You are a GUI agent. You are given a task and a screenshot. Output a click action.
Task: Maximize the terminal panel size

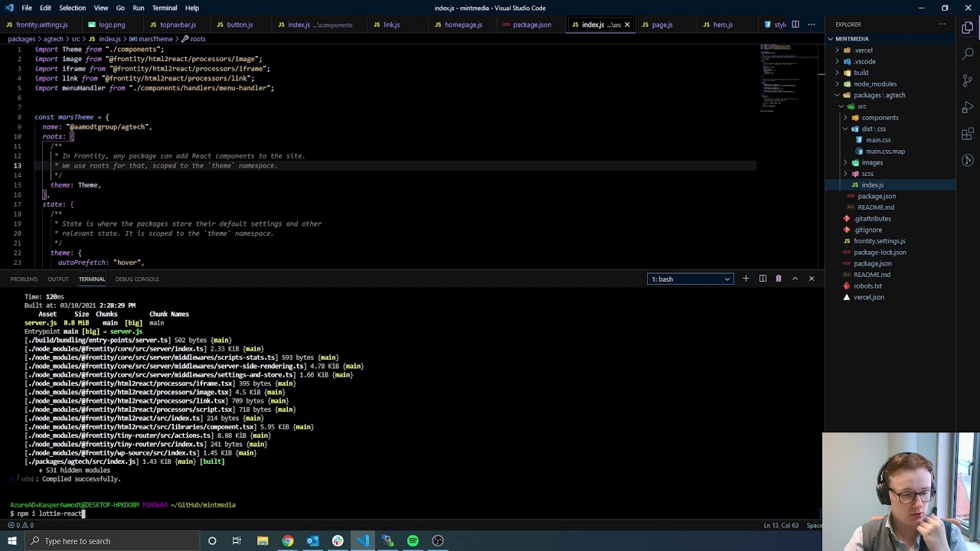[795, 279]
